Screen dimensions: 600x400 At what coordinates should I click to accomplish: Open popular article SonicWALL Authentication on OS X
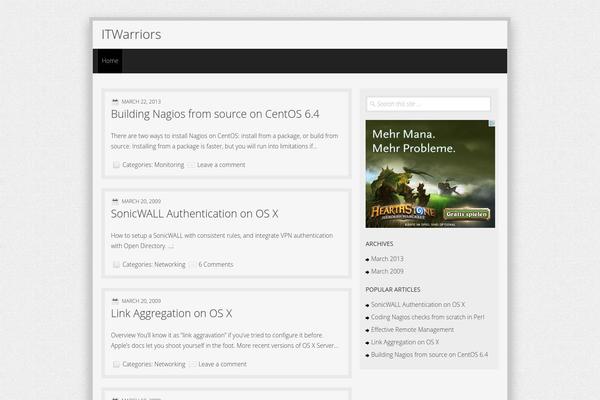click(x=418, y=305)
